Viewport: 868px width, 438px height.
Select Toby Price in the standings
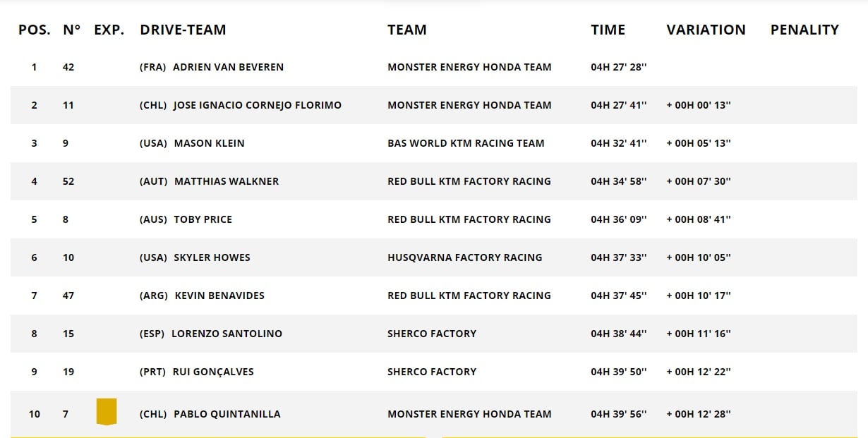(203, 219)
